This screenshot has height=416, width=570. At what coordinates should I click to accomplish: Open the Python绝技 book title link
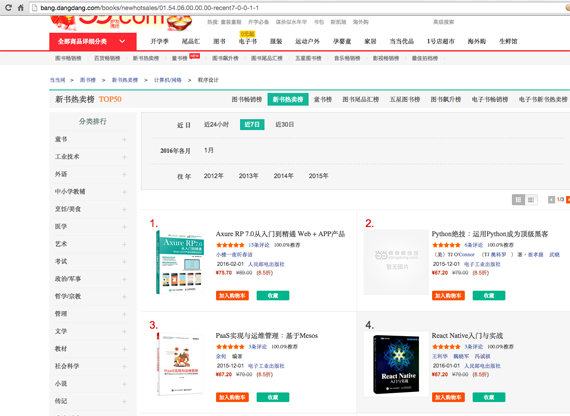point(490,234)
